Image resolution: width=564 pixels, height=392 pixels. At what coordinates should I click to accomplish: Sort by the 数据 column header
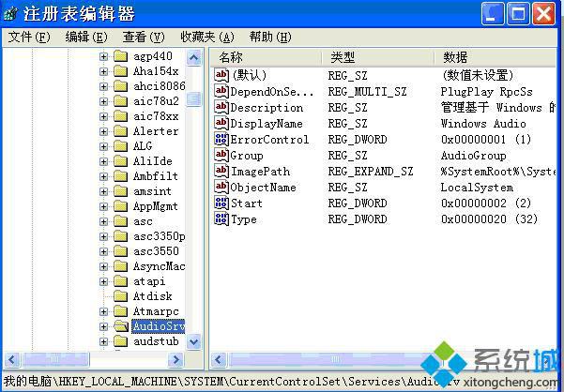[x=495, y=57]
